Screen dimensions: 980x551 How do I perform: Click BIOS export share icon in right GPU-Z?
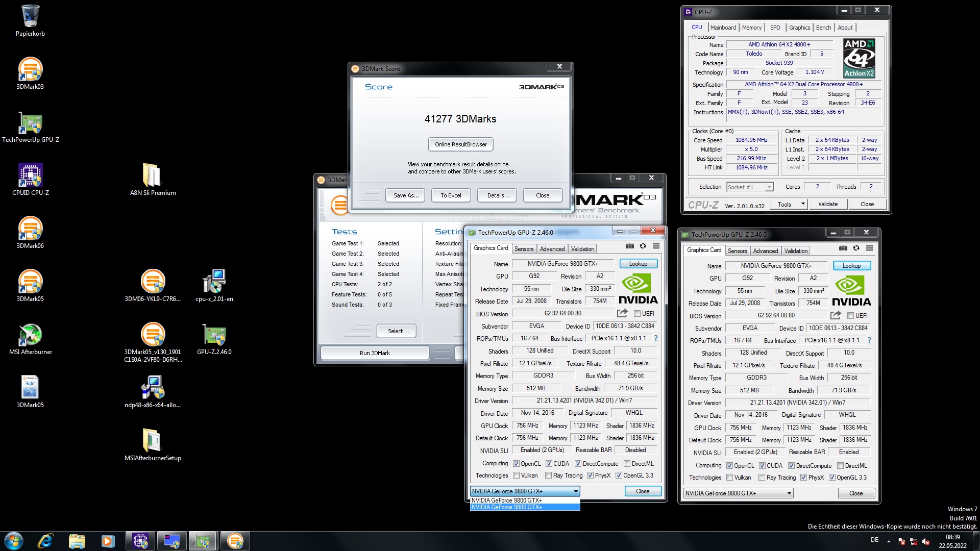point(836,315)
